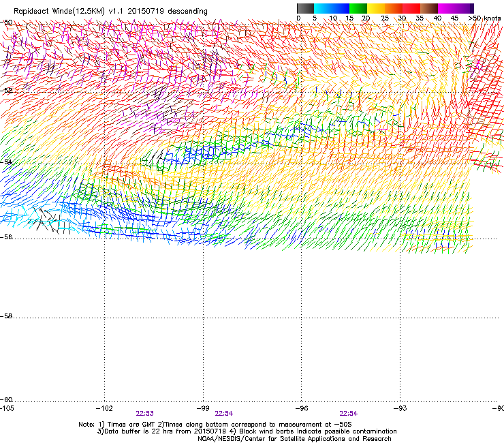
Task: Click the 'Black wind barbs indicate possible contamination' note
Action: click(x=318, y=431)
